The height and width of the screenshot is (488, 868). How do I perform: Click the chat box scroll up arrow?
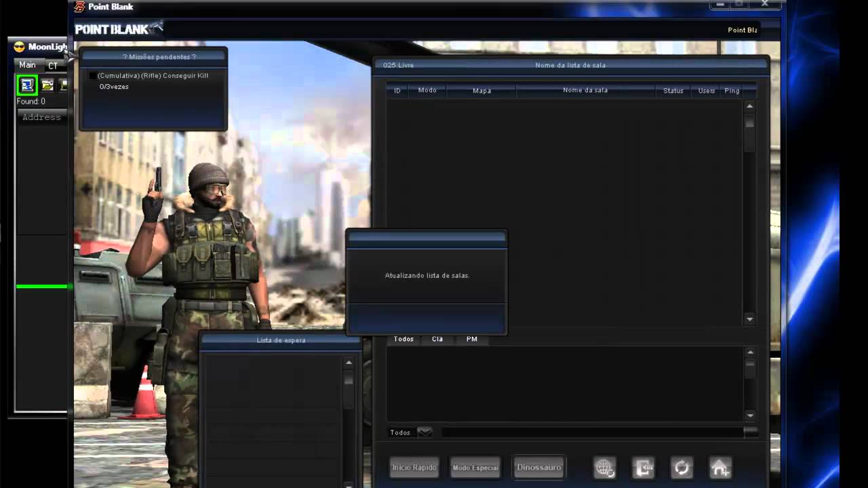(x=749, y=352)
